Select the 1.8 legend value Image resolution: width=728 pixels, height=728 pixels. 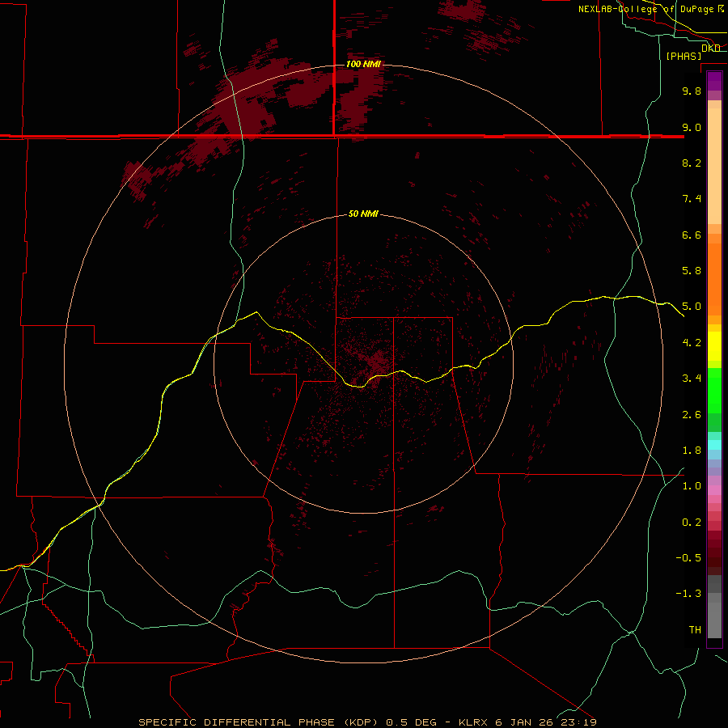point(692,451)
